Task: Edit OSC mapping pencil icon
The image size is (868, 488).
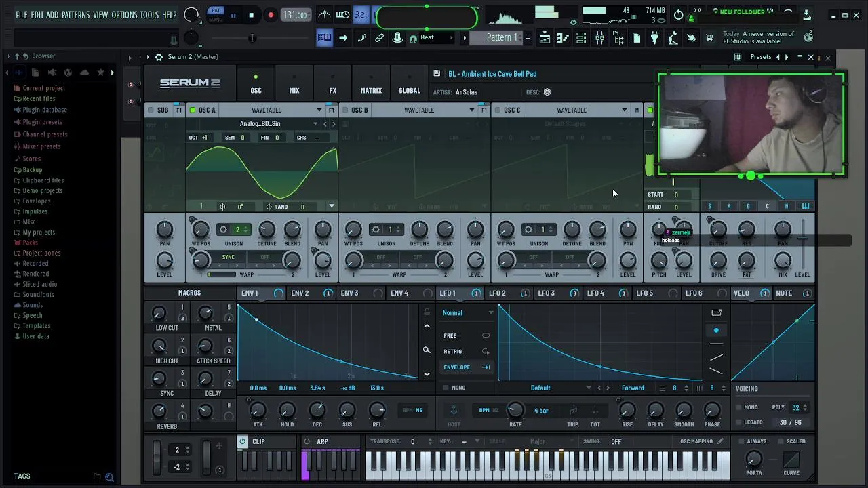Action: [720, 441]
